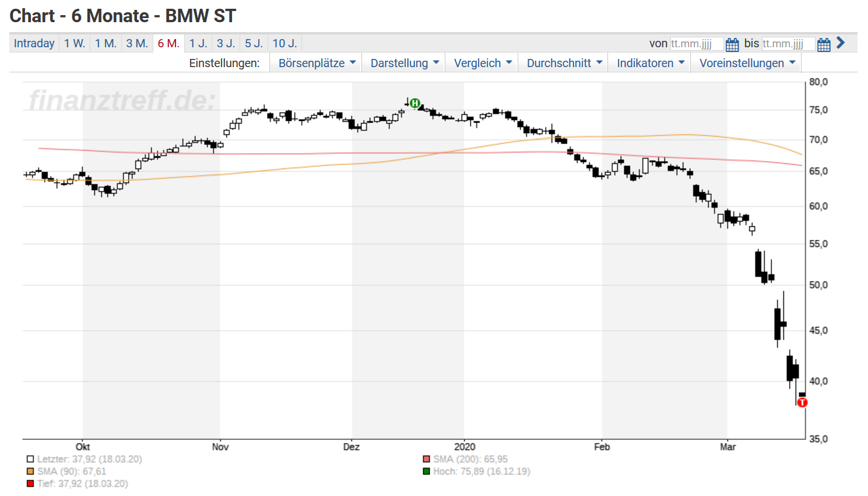Click the green Hoch legend swatch
The image size is (868, 496).
[x=427, y=471]
